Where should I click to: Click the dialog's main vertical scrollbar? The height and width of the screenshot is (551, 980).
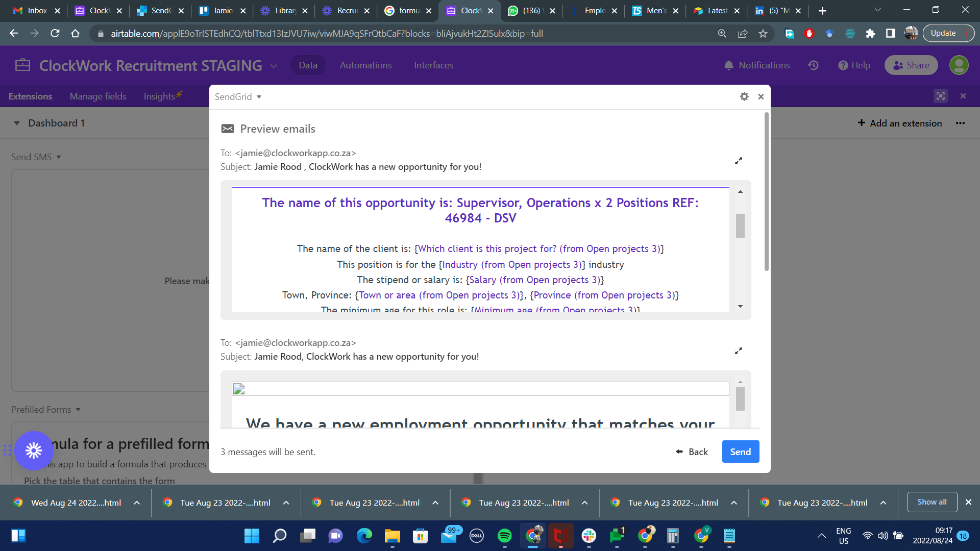[x=766, y=192]
